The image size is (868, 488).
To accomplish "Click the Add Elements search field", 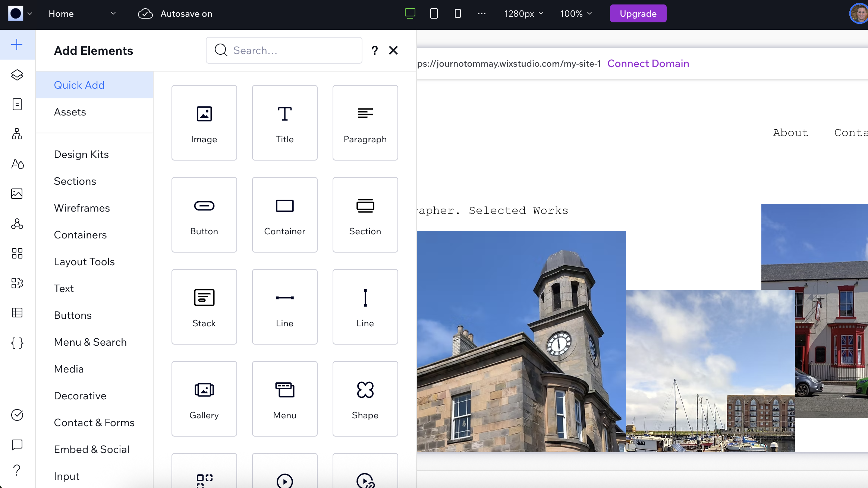I will [284, 50].
